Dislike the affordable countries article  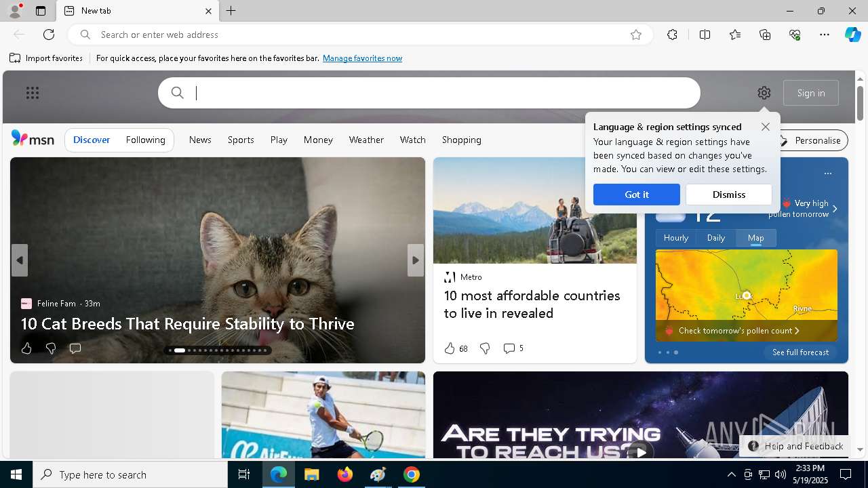[x=485, y=348]
